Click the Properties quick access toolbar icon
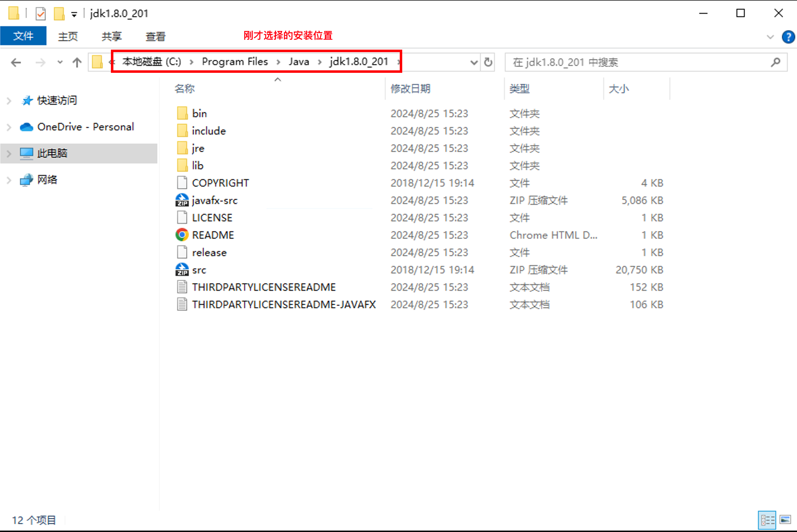 point(41,14)
